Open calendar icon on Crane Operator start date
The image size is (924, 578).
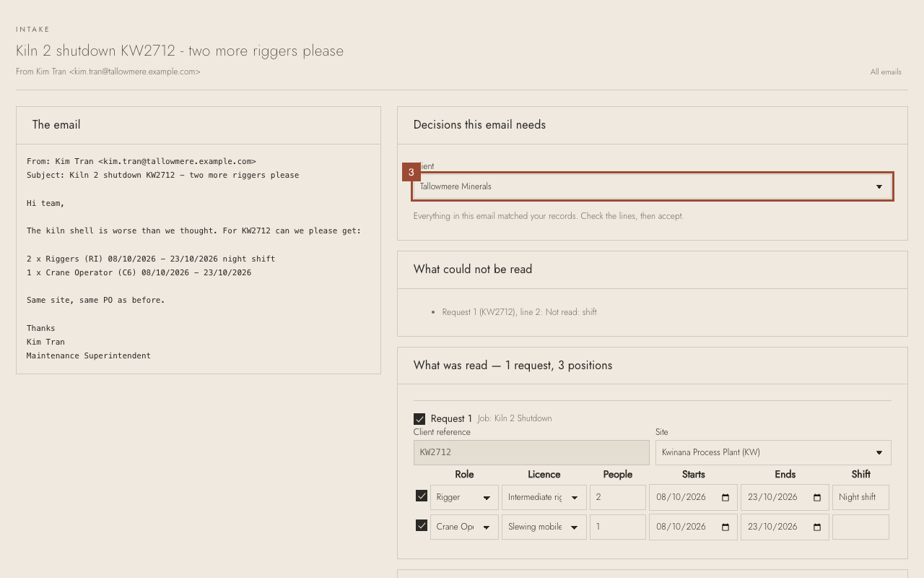click(x=725, y=527)
